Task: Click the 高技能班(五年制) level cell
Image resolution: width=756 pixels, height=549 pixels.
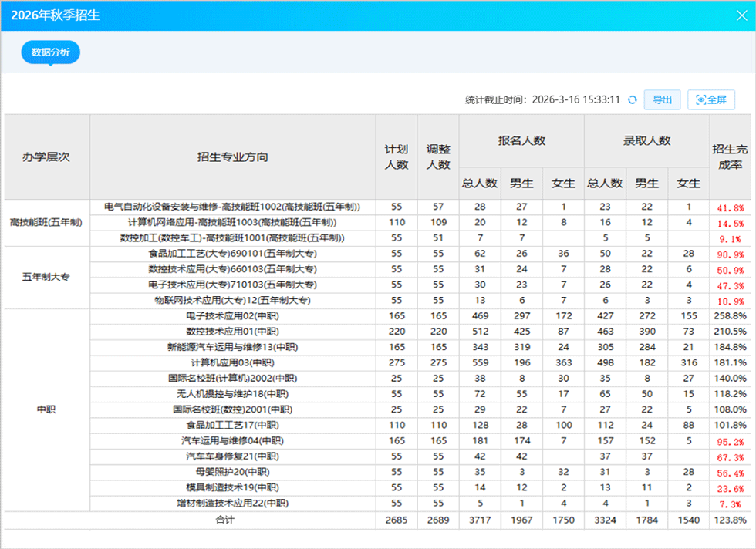Action: (x=47, y=223)
